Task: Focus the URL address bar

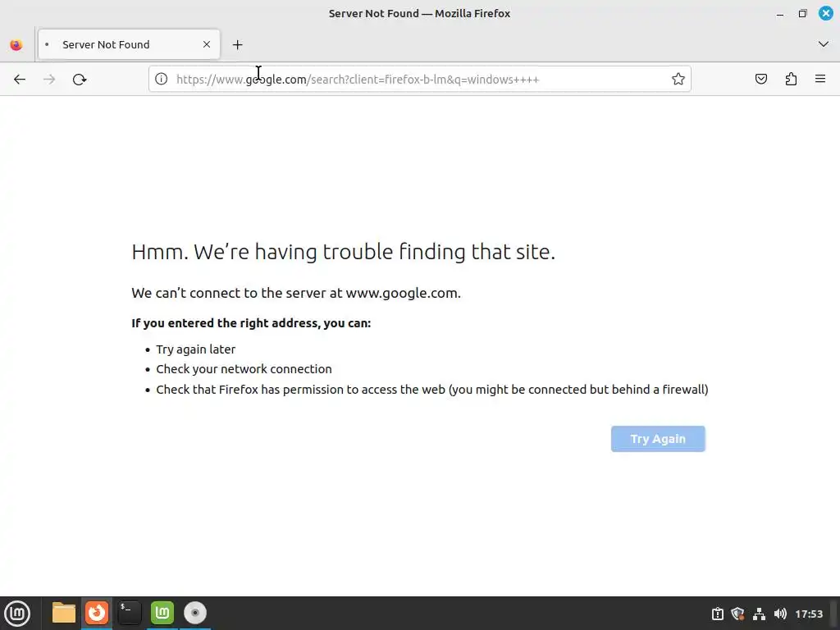Action: click(x=419, y=80)
